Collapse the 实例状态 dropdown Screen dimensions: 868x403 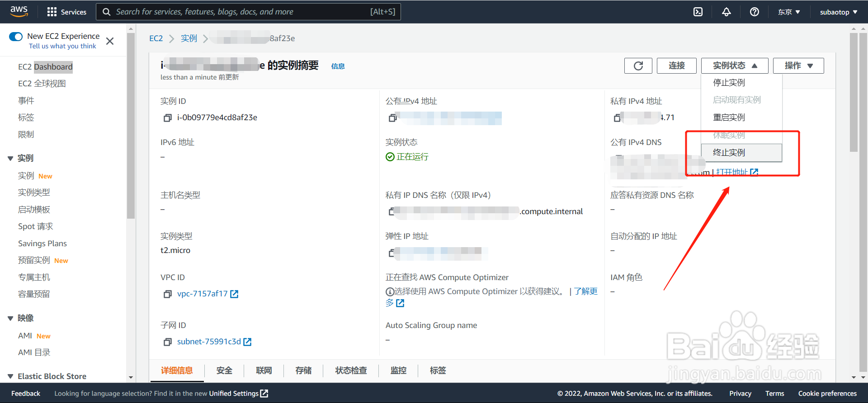[x=735, y=66]
